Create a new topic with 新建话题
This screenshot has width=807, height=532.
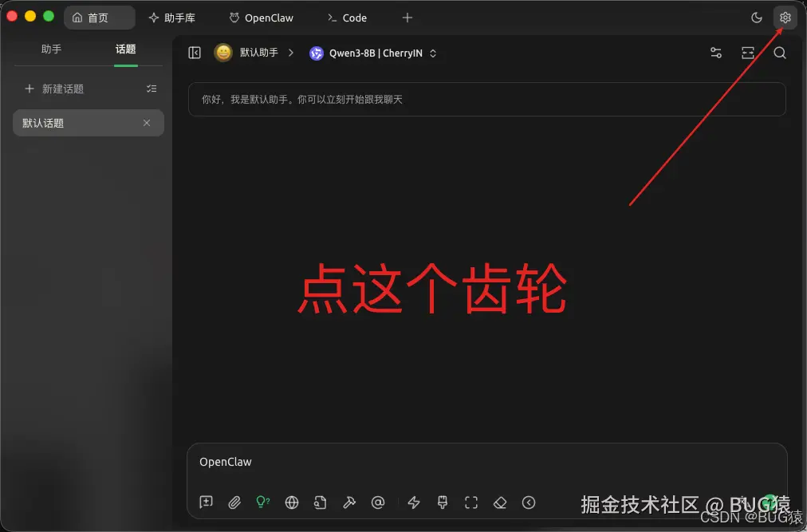pyautogui.click(x=53, y=89)
